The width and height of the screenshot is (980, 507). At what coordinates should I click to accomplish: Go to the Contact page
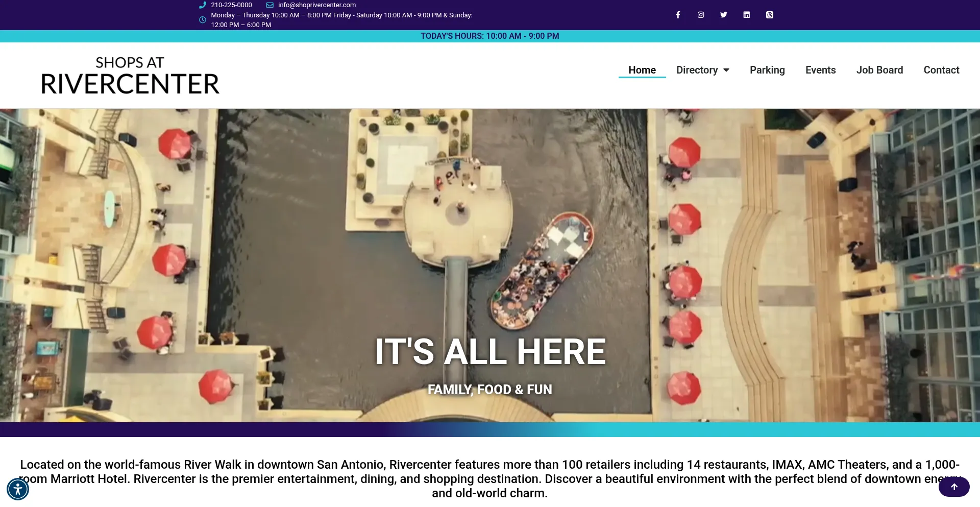click(x=941, y=70)
